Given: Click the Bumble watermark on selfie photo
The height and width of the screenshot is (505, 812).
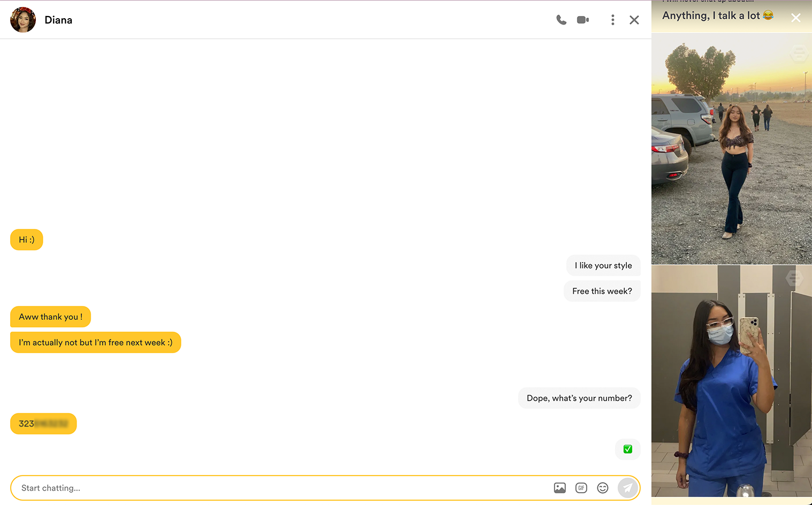Looking at the screenshot, I should pos(794,278).
